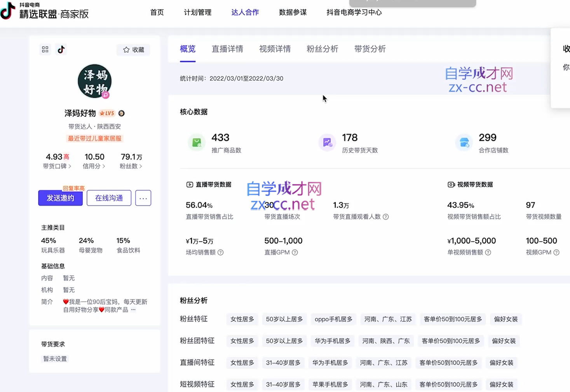The height and width of the screenshot is (392, 570).
Task: Select the 概览 tab
Action: [188, 49]
